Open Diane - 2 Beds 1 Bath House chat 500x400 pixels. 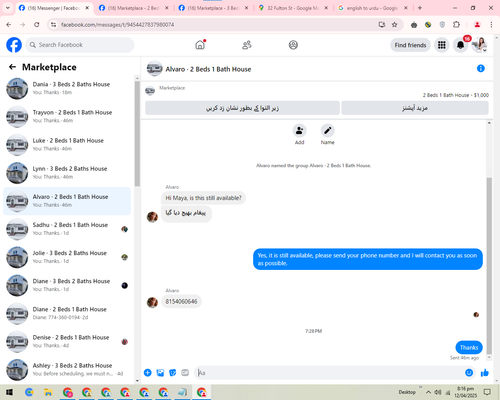pyautogui.click(x=67, y=313)
